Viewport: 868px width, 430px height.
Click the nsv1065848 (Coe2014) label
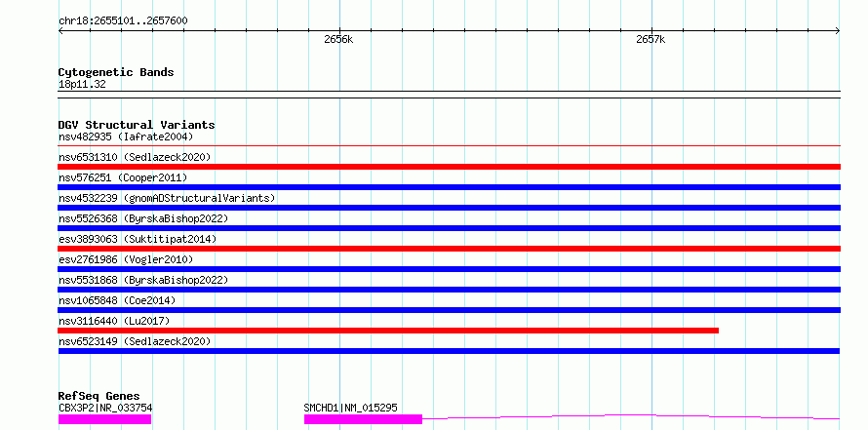(x=117, y=300)
